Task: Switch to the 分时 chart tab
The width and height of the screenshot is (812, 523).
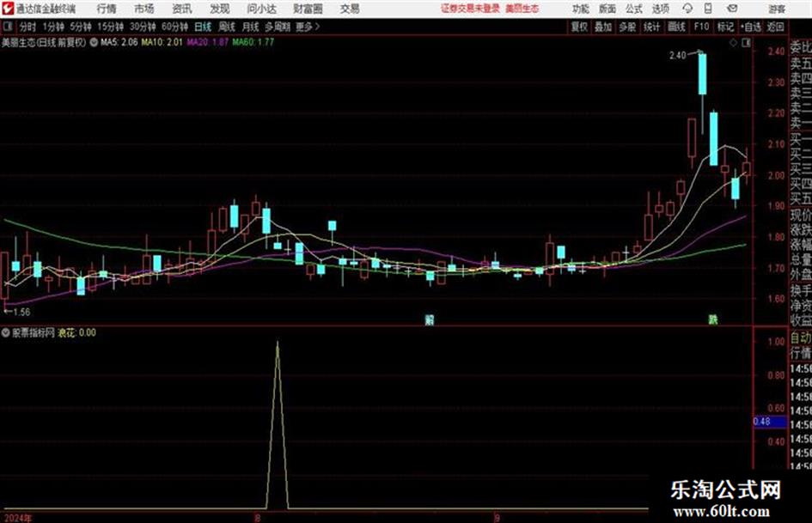Action: coord(27,27)
